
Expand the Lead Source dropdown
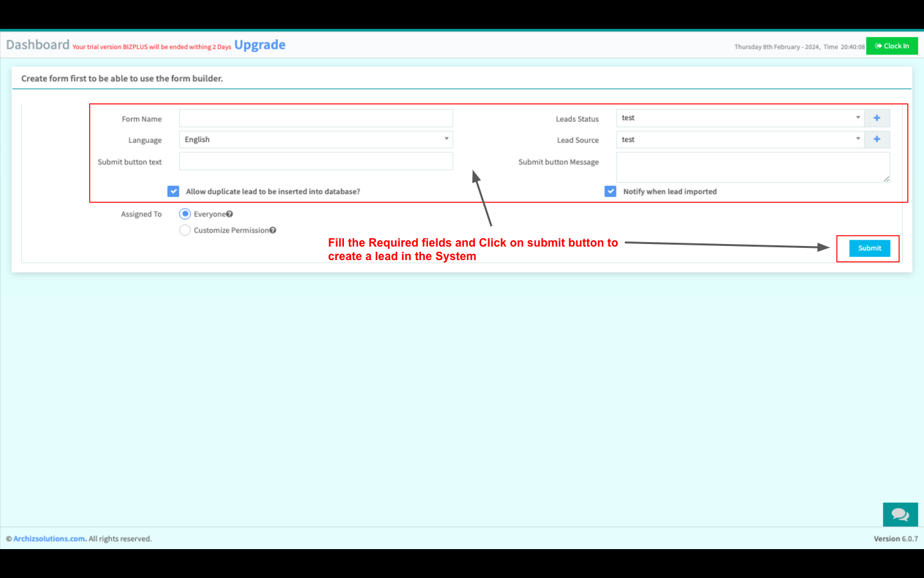(x=740, y=139)
